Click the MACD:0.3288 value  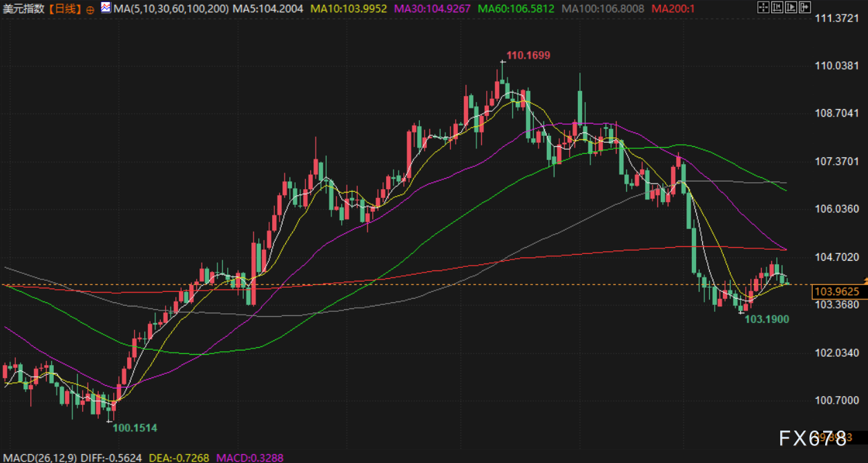pos(250,457)
